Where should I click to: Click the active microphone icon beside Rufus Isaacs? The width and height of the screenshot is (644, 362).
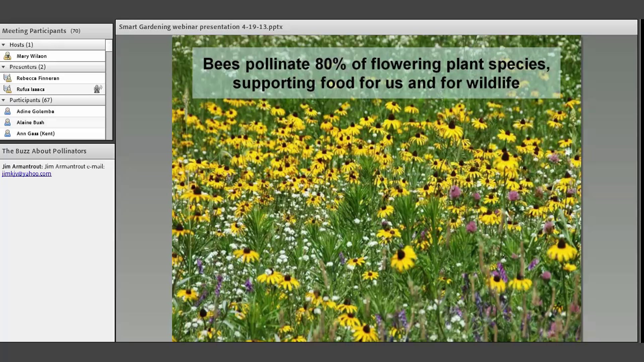98,88
